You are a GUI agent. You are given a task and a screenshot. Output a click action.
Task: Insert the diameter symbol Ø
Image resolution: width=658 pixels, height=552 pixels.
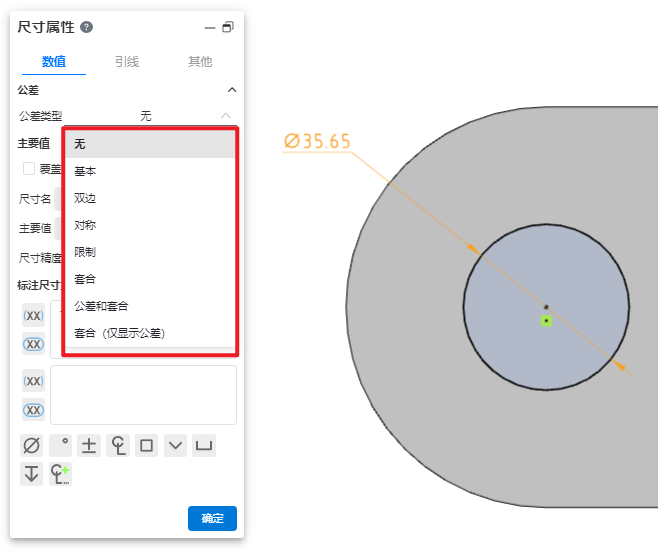pos(32,446)
